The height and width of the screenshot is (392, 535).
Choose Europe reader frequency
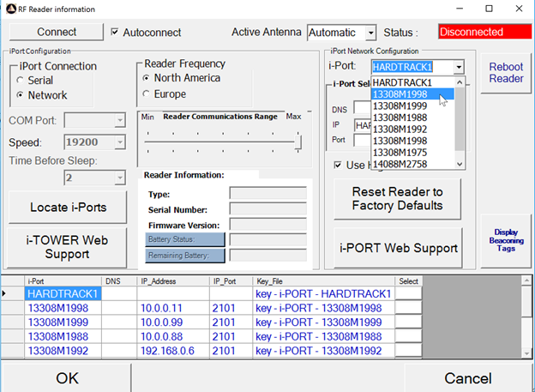(146, 93)
